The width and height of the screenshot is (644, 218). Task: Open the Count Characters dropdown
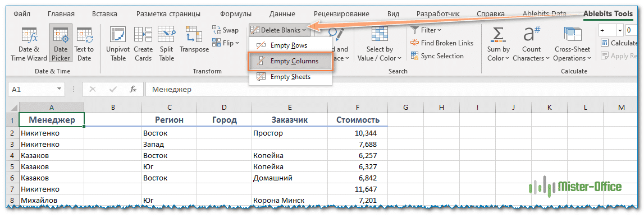pyautogui.click(x=531, y=44)
